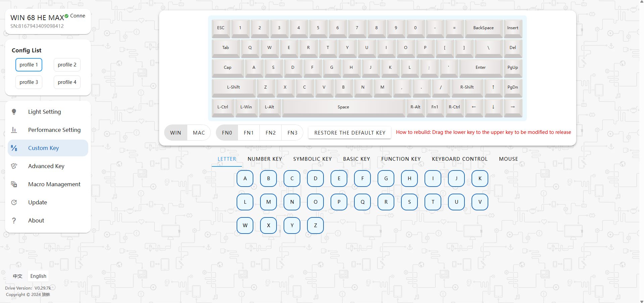Click the Custom Key sidebar icon
This screenshot has width=644, height=303.
pos(14,148)
